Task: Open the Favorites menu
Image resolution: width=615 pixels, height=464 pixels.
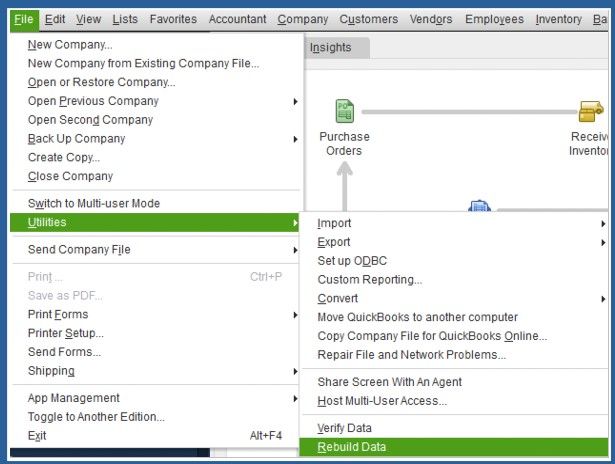Action: [173, 19]
